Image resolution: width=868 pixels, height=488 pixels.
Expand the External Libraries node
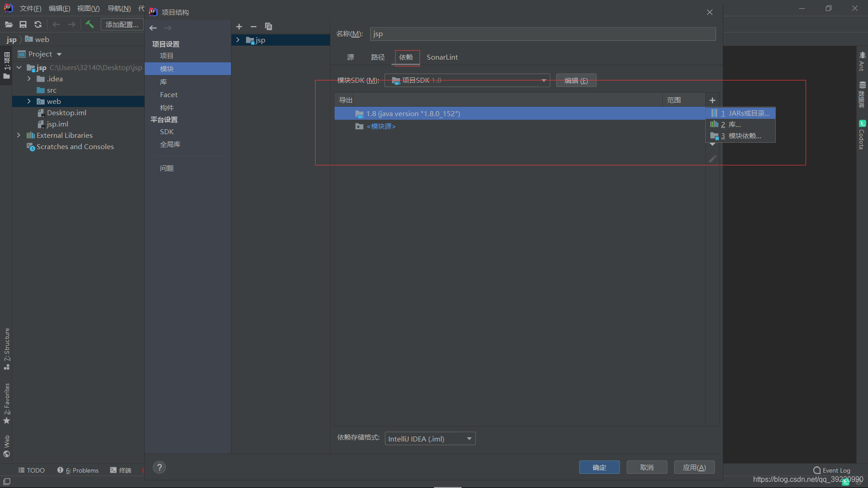(19, 135)
